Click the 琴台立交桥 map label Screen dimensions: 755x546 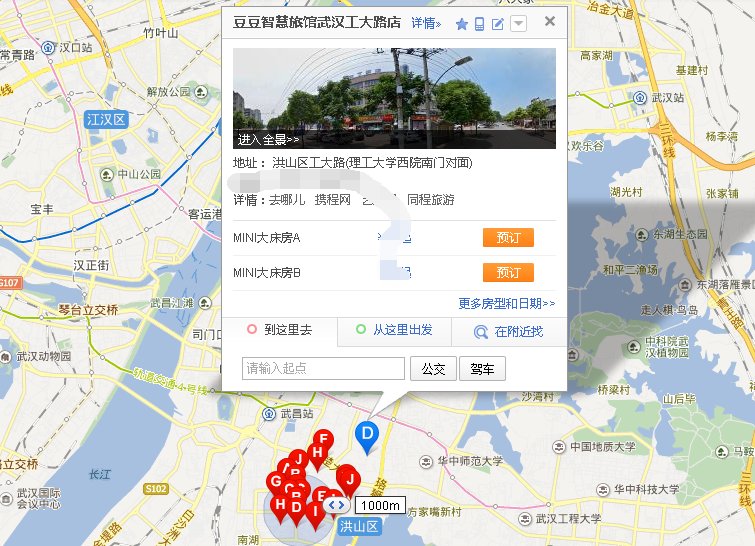(x=88, y=310)
